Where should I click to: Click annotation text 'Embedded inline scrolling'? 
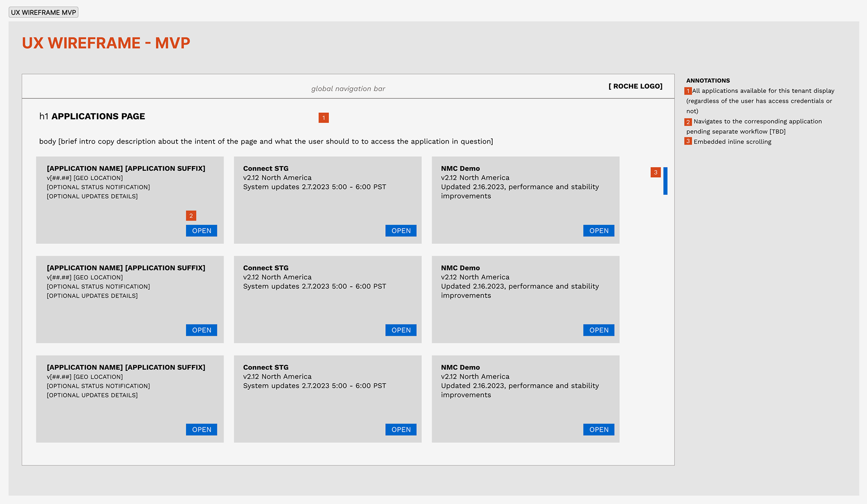point(732,142)
